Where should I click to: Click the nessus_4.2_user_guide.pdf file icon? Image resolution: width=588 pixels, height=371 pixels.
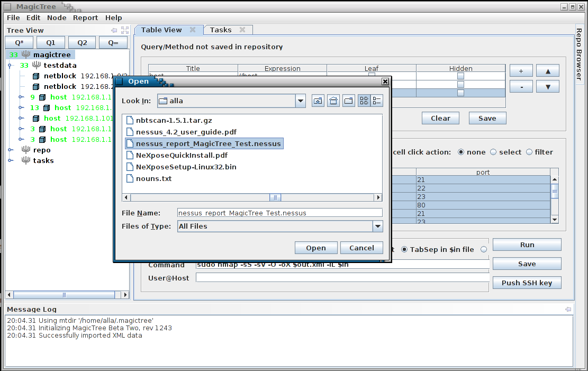point(130,132)
